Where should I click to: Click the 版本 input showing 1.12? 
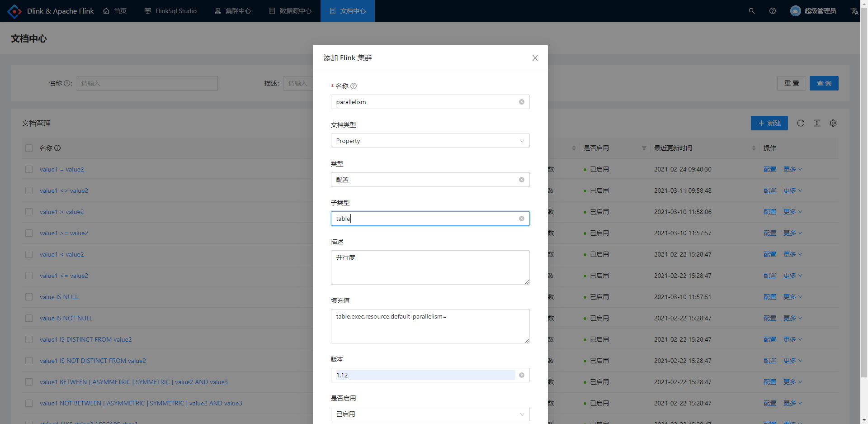430,375
